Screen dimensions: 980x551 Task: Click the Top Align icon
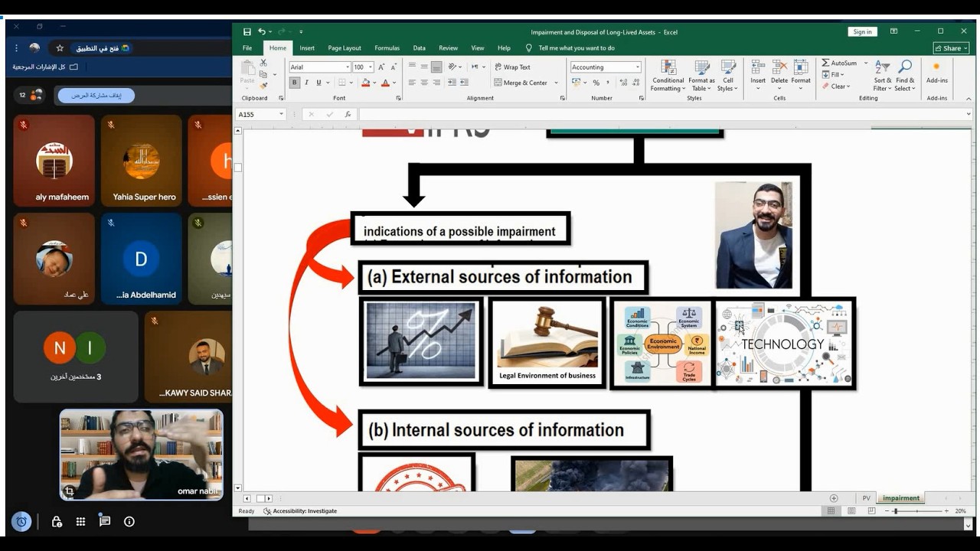click(412, 67)
